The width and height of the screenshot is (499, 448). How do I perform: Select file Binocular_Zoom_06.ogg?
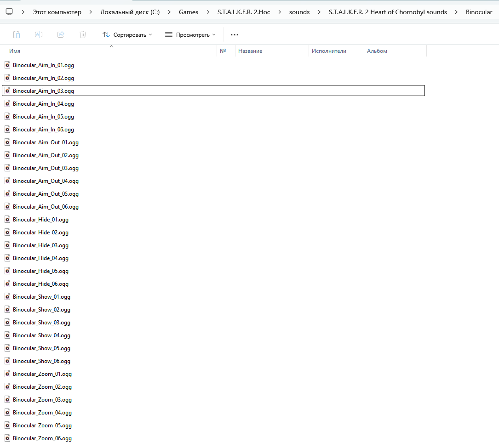pos(42,438)
